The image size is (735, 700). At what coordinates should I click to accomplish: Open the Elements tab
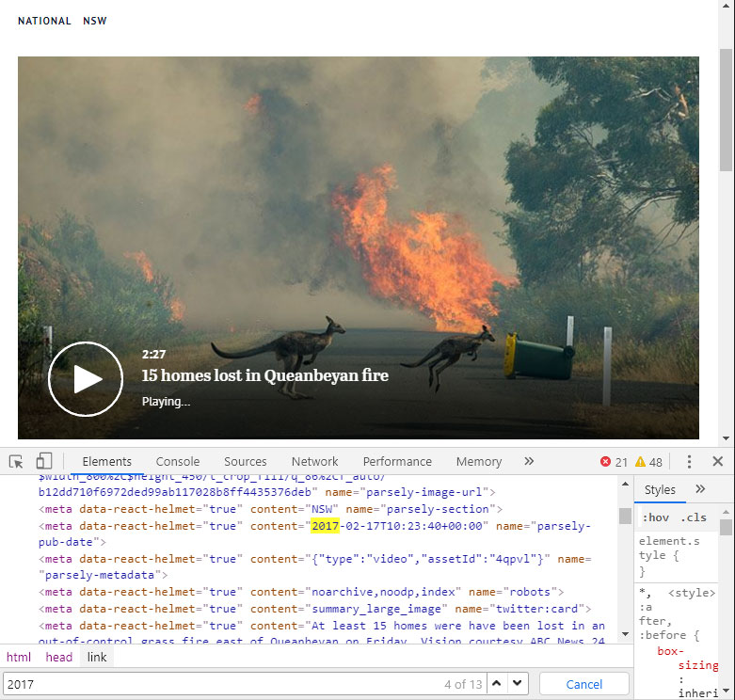pos(107,462)
